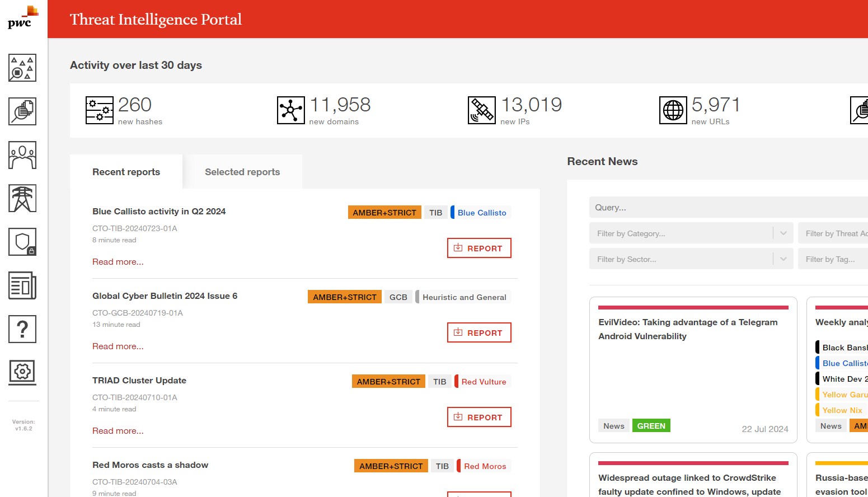Viewport: 868px width, 497px height.
Task: Open the CrowdStrike outage news card
Action: (x=693, y=475)
